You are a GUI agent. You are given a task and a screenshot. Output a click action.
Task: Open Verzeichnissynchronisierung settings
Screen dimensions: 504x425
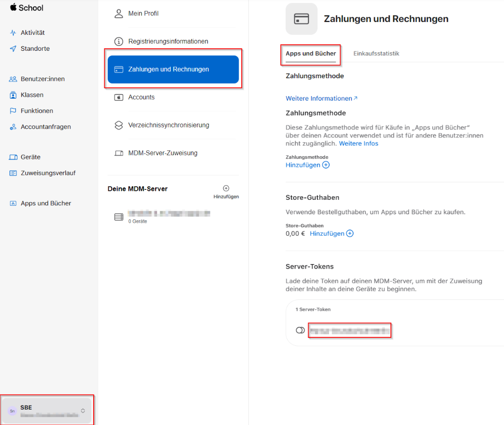168,125
